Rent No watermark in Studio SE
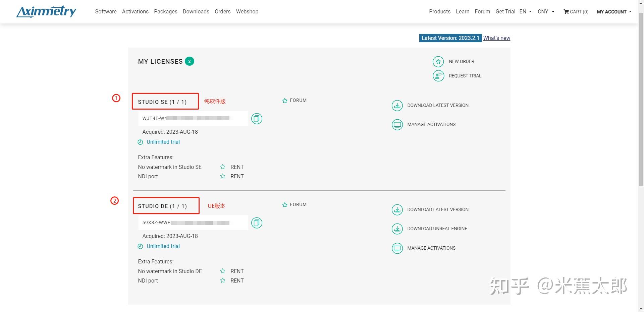The image size is (644, 312). pos(236,167)
